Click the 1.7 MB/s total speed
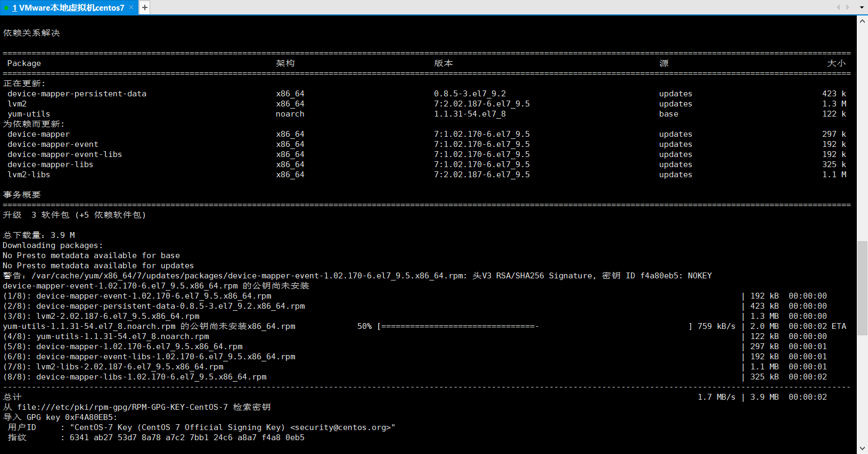Screen dimensions: 868x454 (717, 397)
